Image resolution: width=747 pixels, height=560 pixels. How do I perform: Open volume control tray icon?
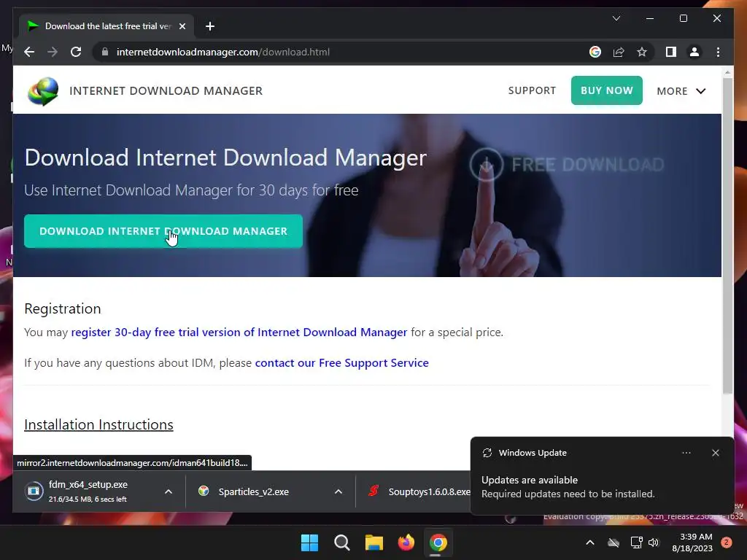pos(654,542)
